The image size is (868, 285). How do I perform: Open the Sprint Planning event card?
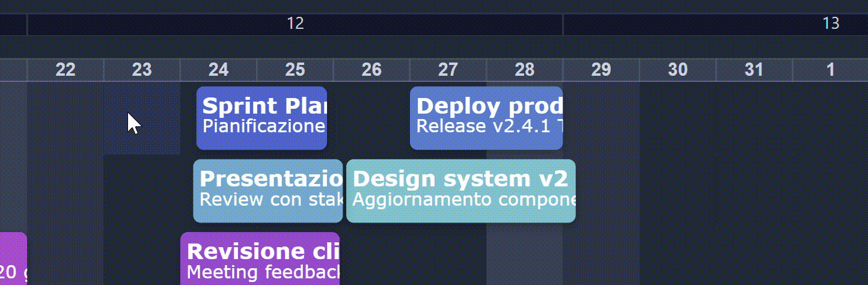coord(261,118)
